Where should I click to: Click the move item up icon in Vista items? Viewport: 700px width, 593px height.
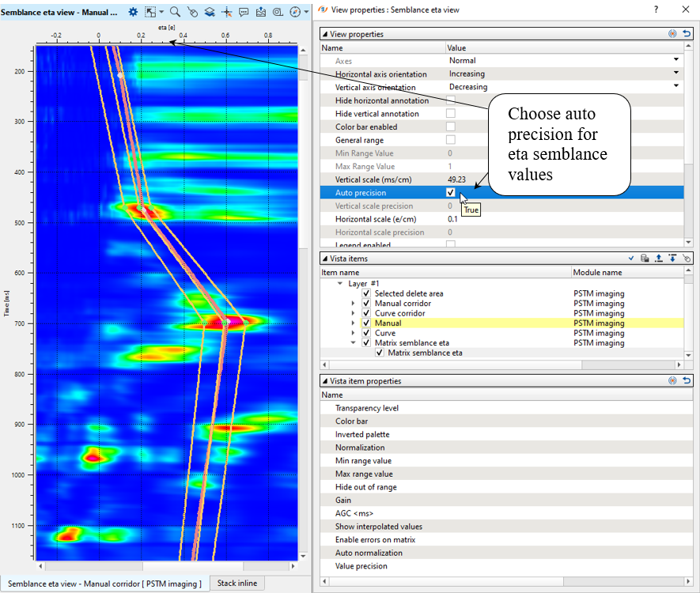pos(658,259)
